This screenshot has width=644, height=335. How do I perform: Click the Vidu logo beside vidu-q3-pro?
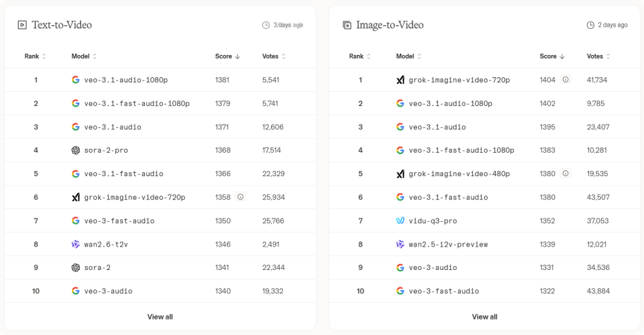(x=400, y=220)
